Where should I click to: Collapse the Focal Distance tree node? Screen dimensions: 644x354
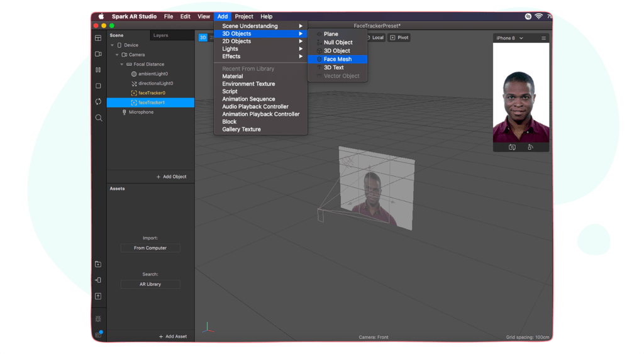coord(122,65)
